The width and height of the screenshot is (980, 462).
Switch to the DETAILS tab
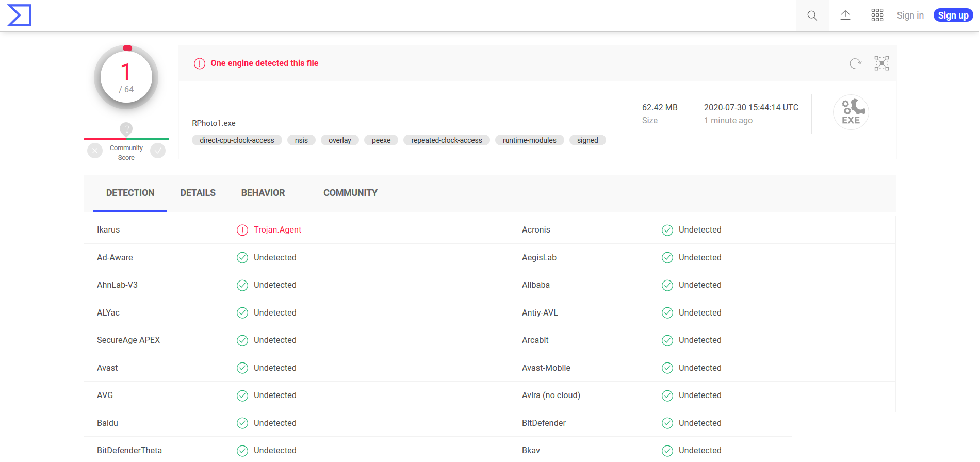pos(198,193)
